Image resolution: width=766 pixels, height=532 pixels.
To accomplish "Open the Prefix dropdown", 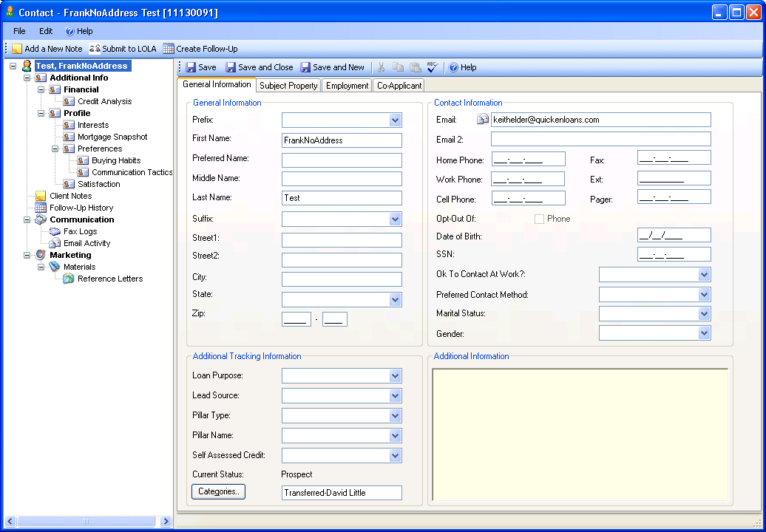I will [x=395, y=120].
